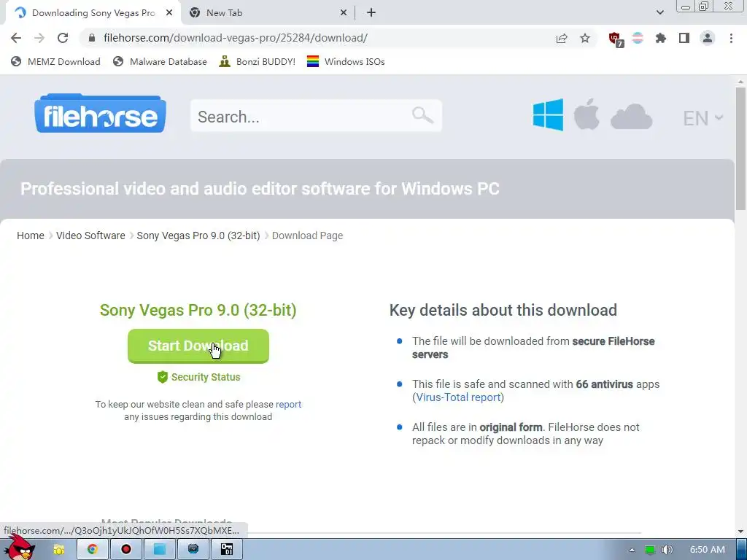Select the Apple Mac platform icon
Screen dimensions: 747x560
(x=587, y=114)
